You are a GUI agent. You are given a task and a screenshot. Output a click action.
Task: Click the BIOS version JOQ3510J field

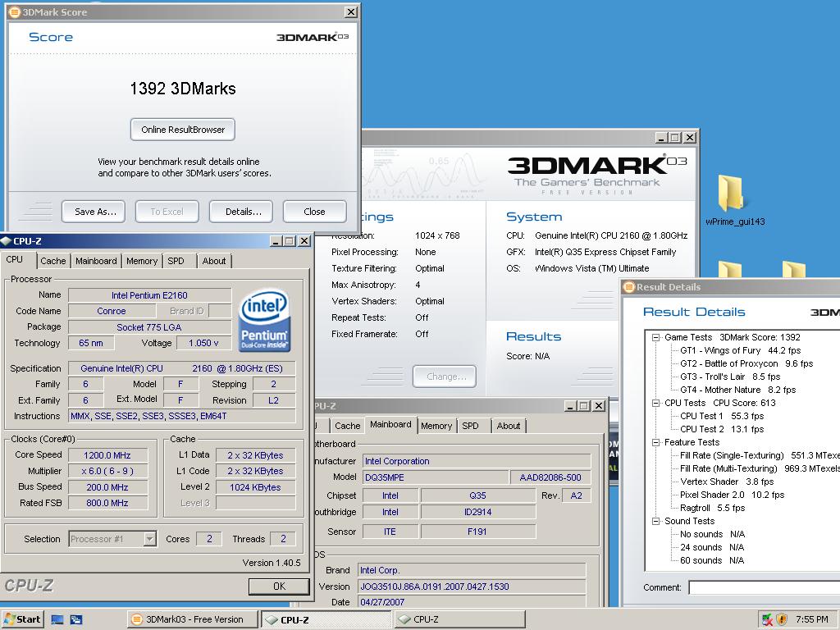click(472, 587)
